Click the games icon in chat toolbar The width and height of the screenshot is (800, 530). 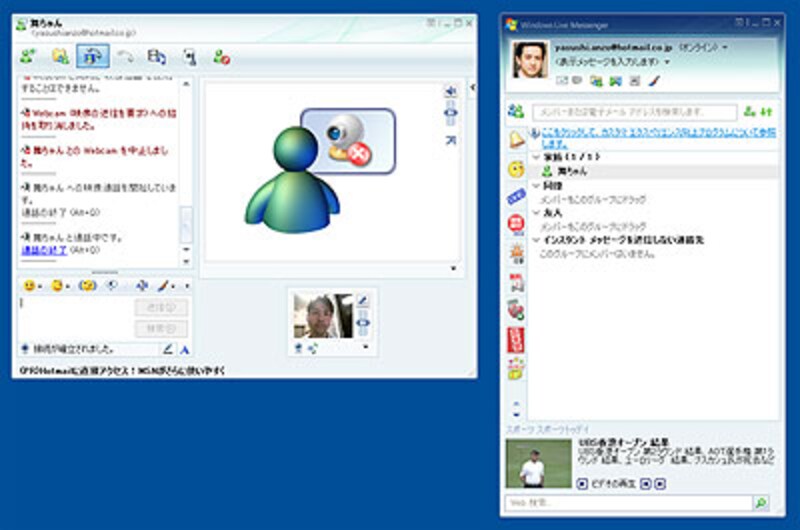[x=189, y=57]
